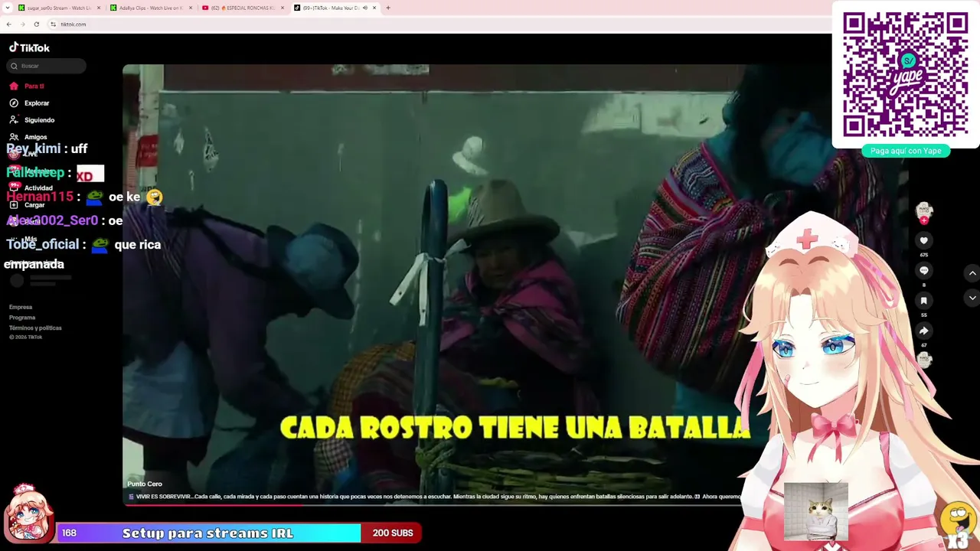Go to the Explorar page

click(x=30, y=103)
